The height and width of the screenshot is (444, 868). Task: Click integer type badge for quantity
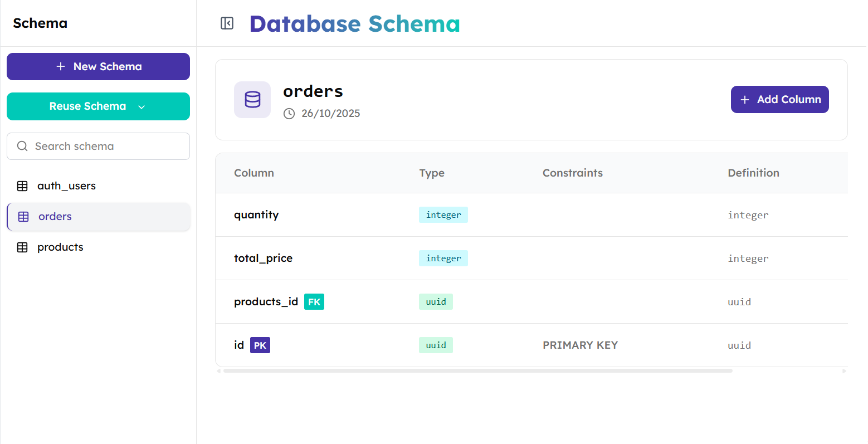coord(443,215)
